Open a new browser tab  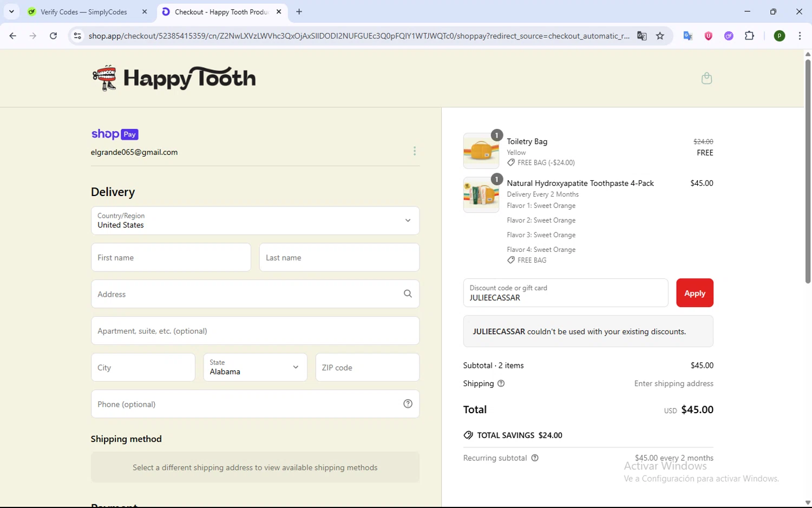(299, 11)
